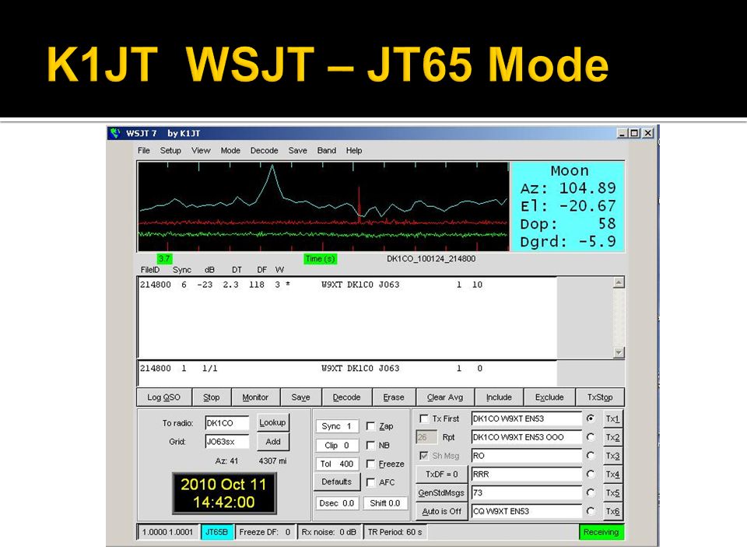Open the File menu

pyautogui.click(x=143, y=150)
